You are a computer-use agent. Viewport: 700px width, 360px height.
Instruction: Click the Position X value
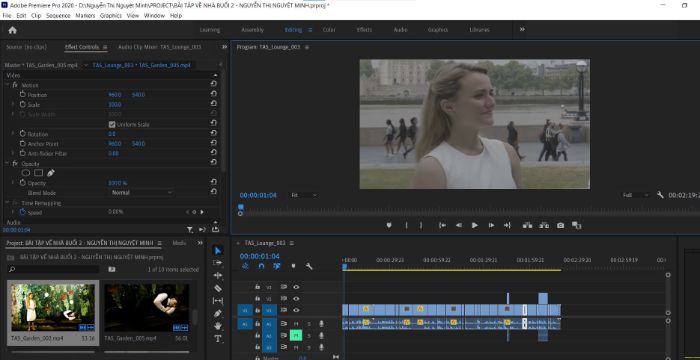[115, 95]
